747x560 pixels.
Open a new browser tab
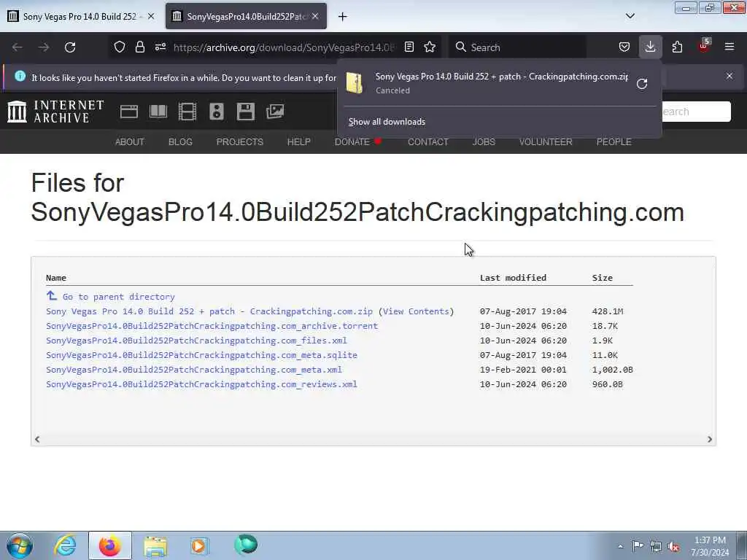pyautogui.click(x=343, y=17)
